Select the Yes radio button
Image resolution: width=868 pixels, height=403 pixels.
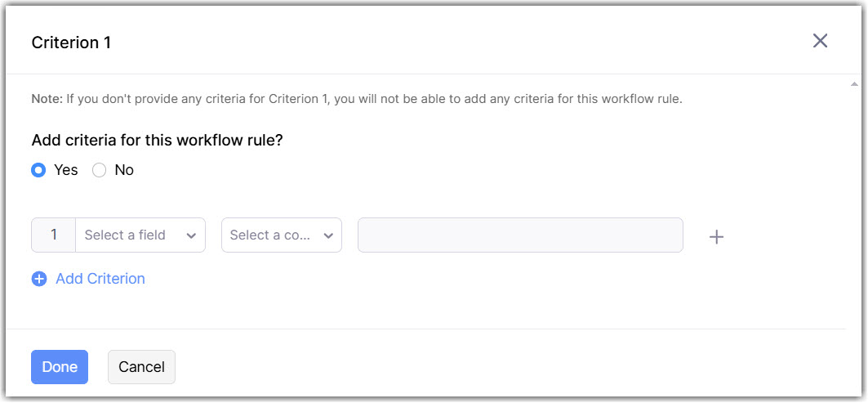coord(38,170)
